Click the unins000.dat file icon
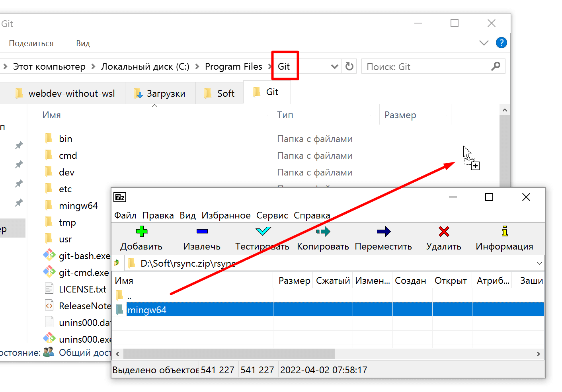This screenshot has height=392, width=562. coord(49,322)
